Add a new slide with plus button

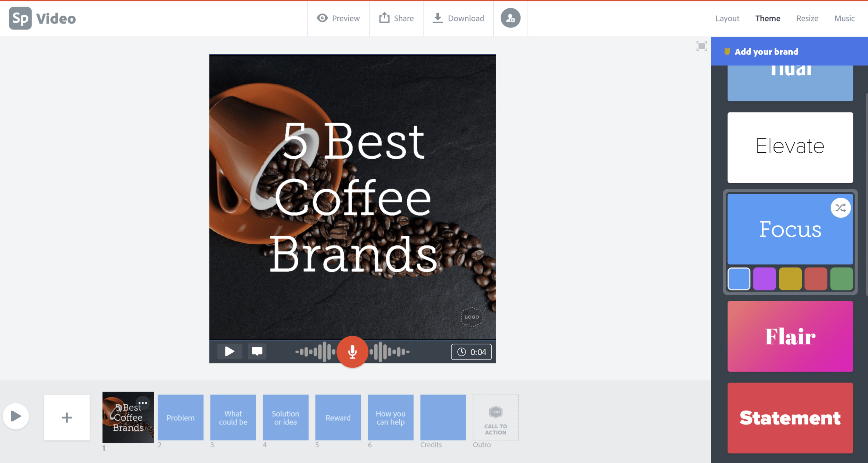(x=67, y=417)
